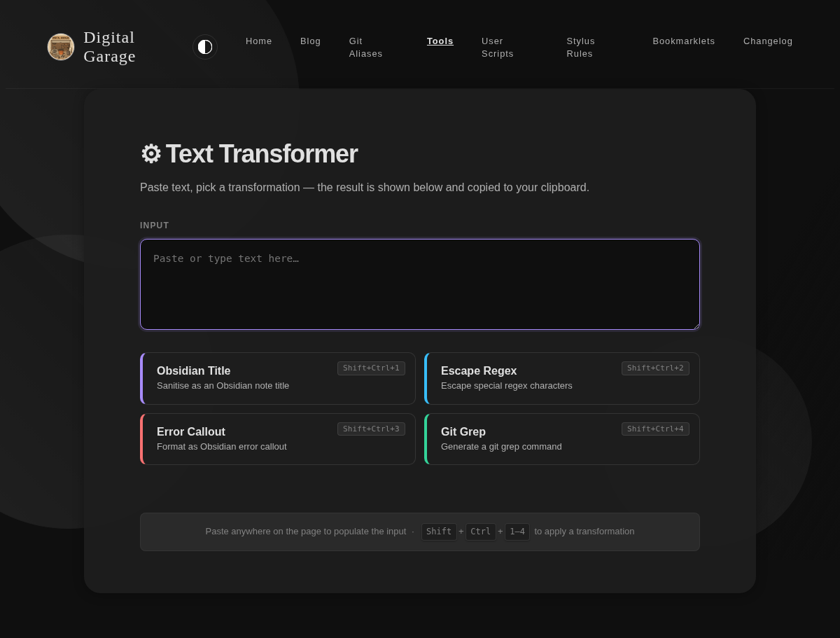The image size is (840, 638).
Task: Click 'Format as Obsidian error callout' description
Action: pyautogui.click(x=222, y=447)
